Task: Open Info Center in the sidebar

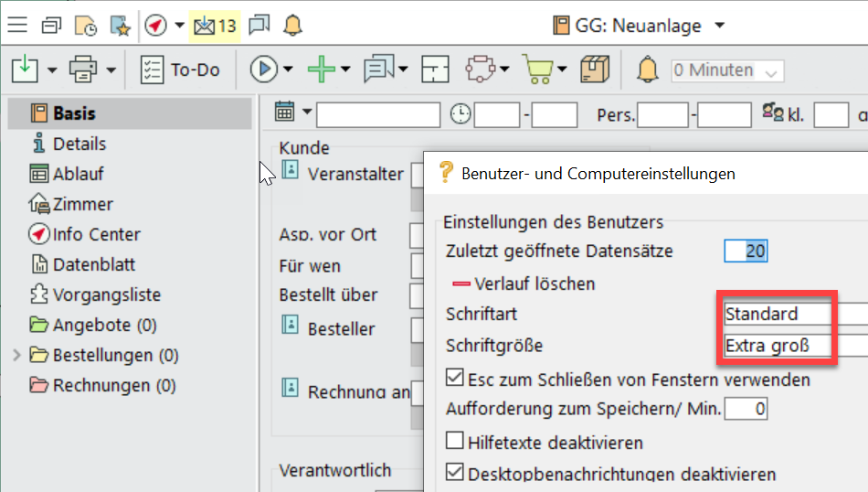Action: point(96,234)
